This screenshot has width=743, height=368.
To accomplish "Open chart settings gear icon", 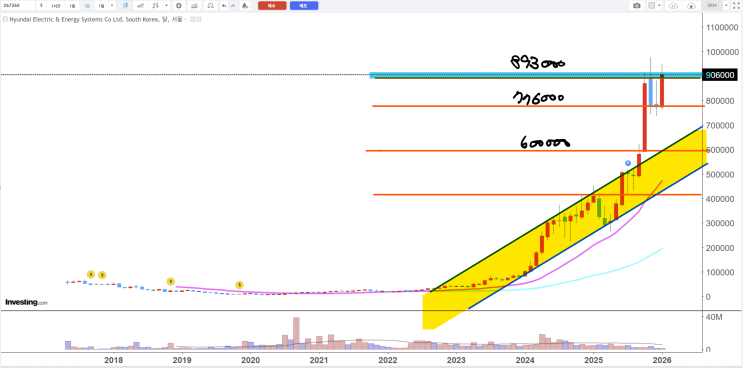I will coord(179,6).
